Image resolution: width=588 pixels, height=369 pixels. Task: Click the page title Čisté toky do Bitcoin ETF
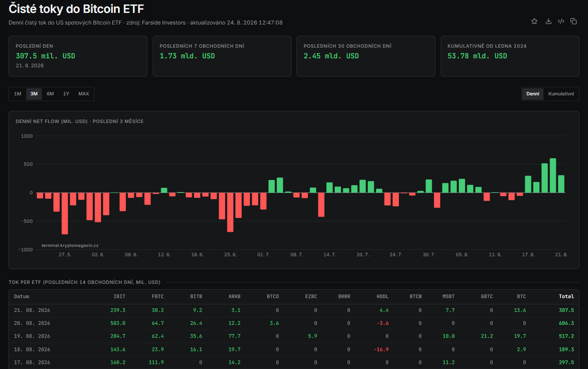76,8
